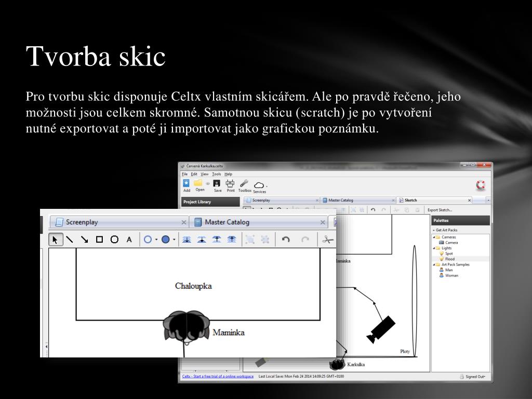The image size is (532, 399).
Task: Click the Add item toolbar icon
Action: click(x=187, y=185)
